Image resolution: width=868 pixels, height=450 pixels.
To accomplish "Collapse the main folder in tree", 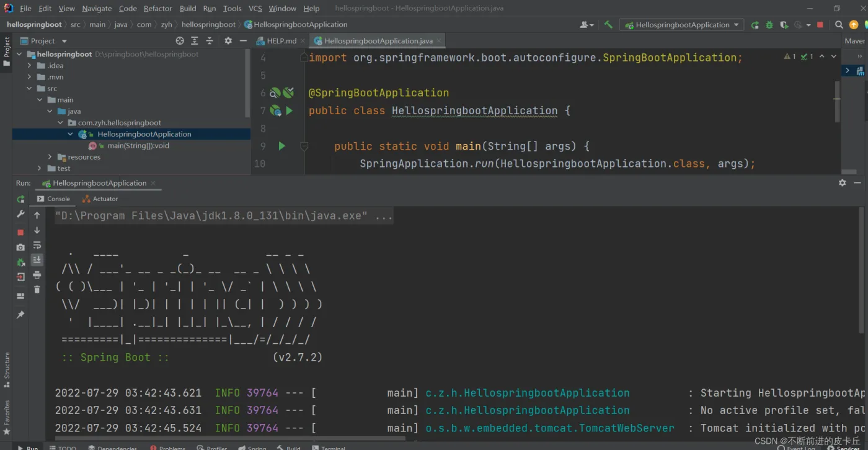I will 40,100.
